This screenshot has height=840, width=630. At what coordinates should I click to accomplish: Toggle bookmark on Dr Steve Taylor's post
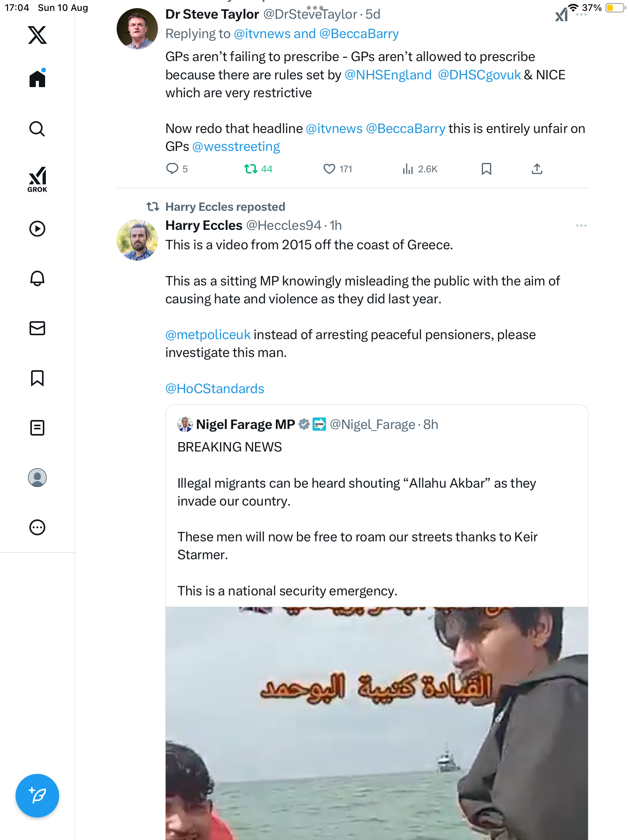click(486, 169)
